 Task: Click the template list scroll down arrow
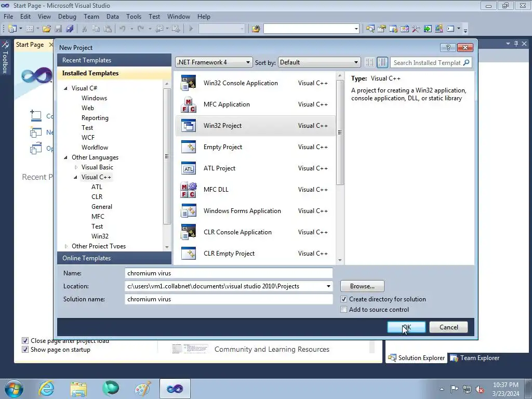[340, 260]
